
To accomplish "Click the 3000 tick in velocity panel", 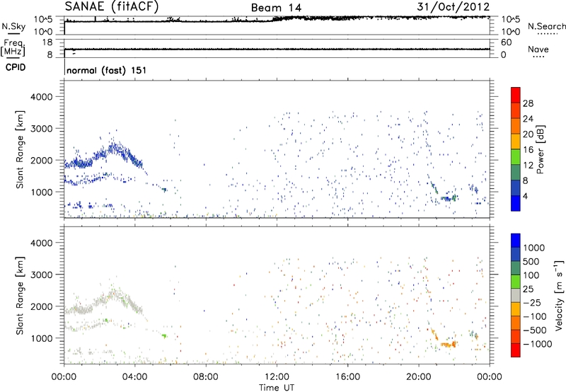I will [x=42, y=275].
